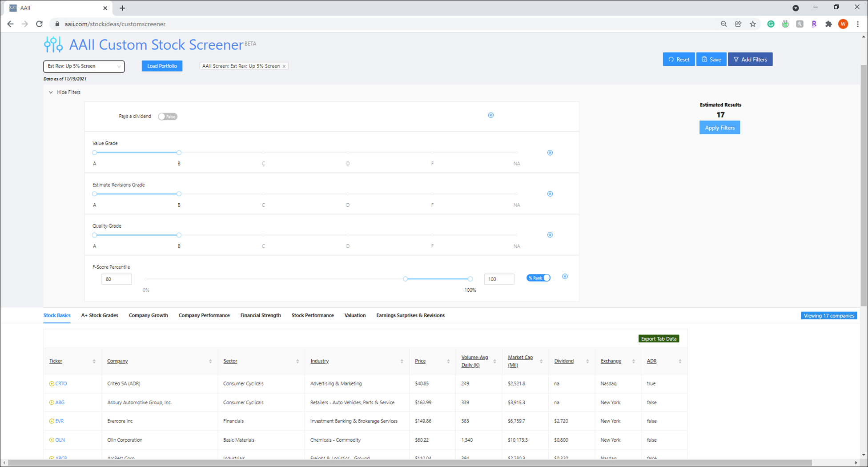The height and width of the screenshot is (467, 868).
Task: Click Apply Filters
Action: click(719, 128)
